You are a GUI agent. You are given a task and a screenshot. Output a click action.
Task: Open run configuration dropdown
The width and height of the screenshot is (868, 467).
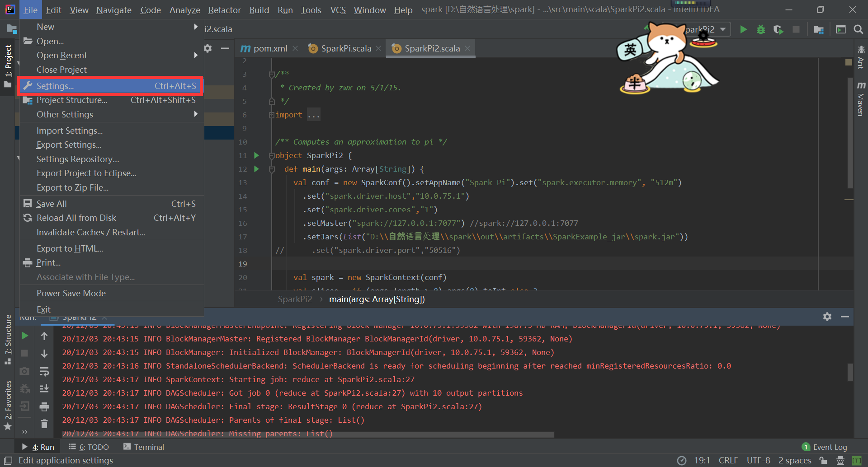pos(723,29)
